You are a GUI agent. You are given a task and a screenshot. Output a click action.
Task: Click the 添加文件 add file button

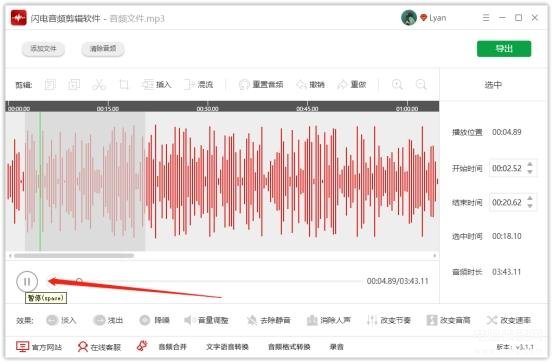(x=43, y=49)
